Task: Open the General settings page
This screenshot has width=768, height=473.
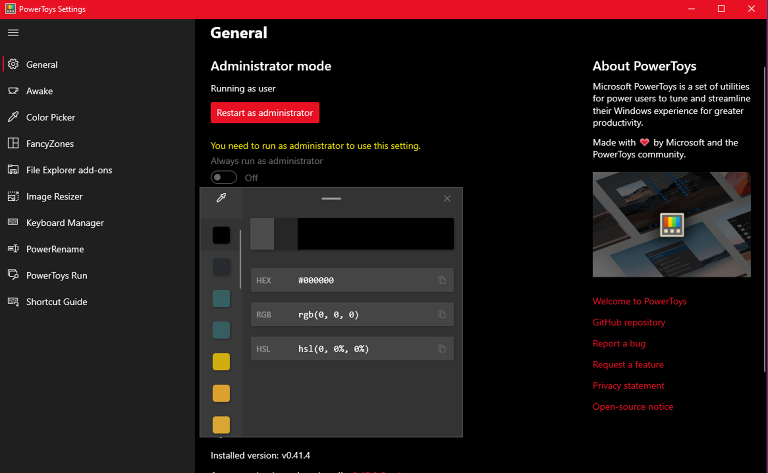Action: (x=98, y=65)
